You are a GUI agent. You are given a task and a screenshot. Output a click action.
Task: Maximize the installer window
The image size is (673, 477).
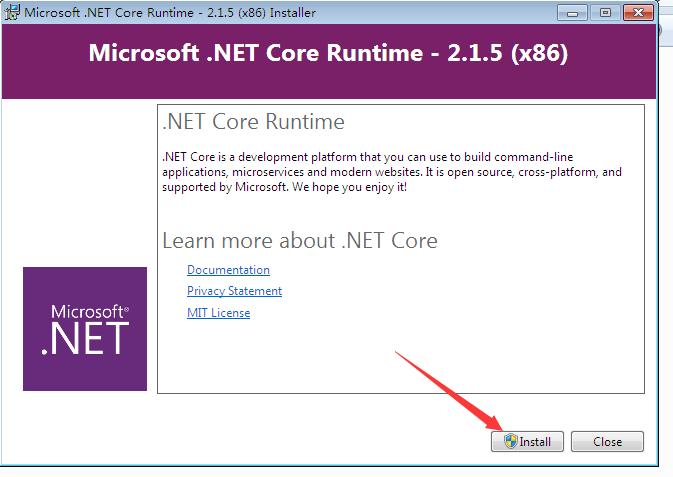coord(602,14)
